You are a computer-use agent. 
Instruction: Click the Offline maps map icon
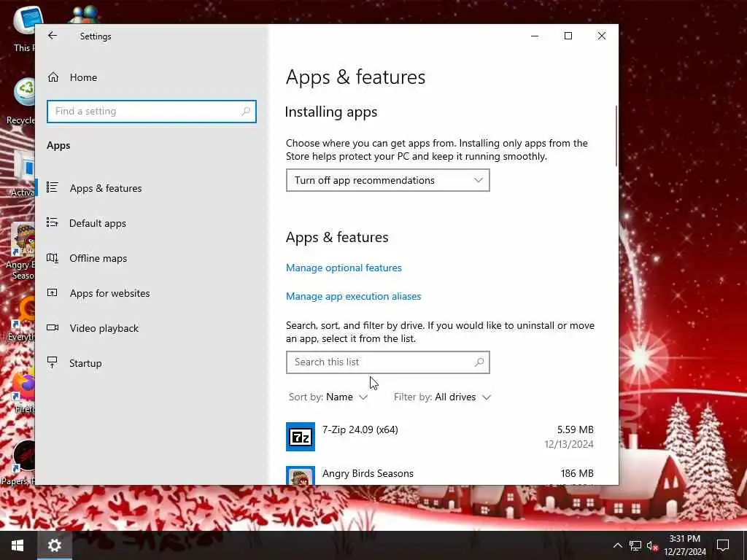(53, 258)
